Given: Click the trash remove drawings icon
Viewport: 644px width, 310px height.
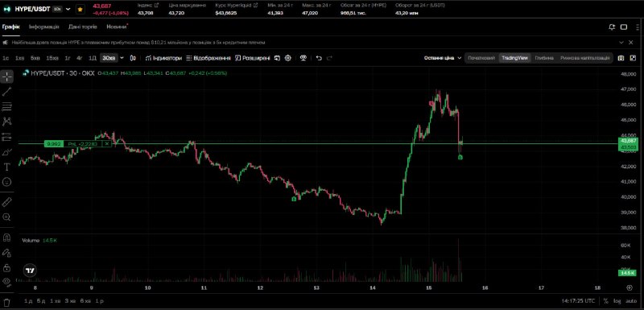Looking at the screenshot, I should coord(6,302).
